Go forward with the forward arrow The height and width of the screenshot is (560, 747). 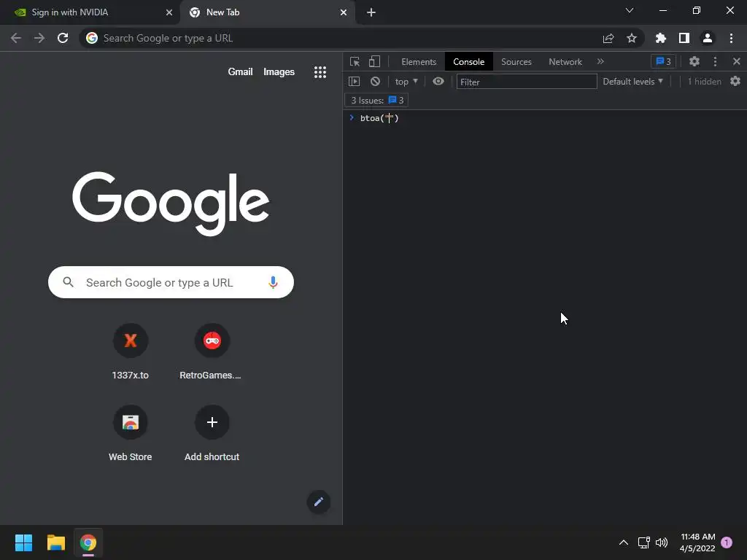pos(39,38)
